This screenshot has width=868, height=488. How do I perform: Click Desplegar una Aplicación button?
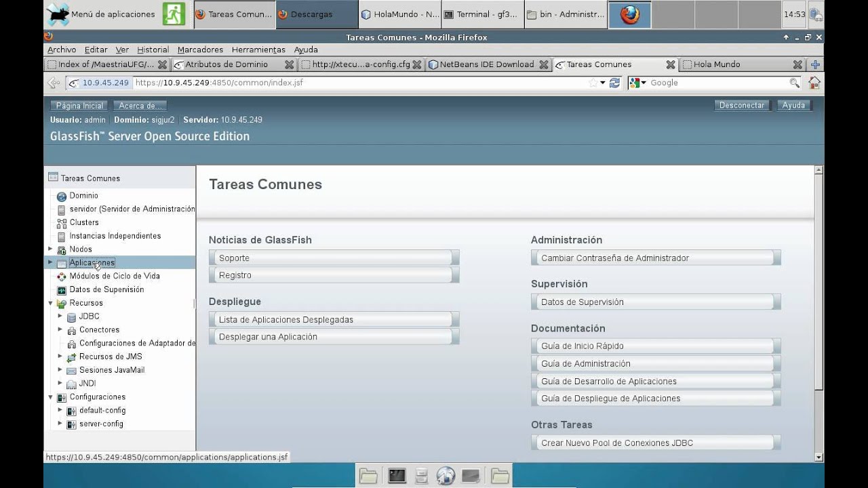click(334, 337)
